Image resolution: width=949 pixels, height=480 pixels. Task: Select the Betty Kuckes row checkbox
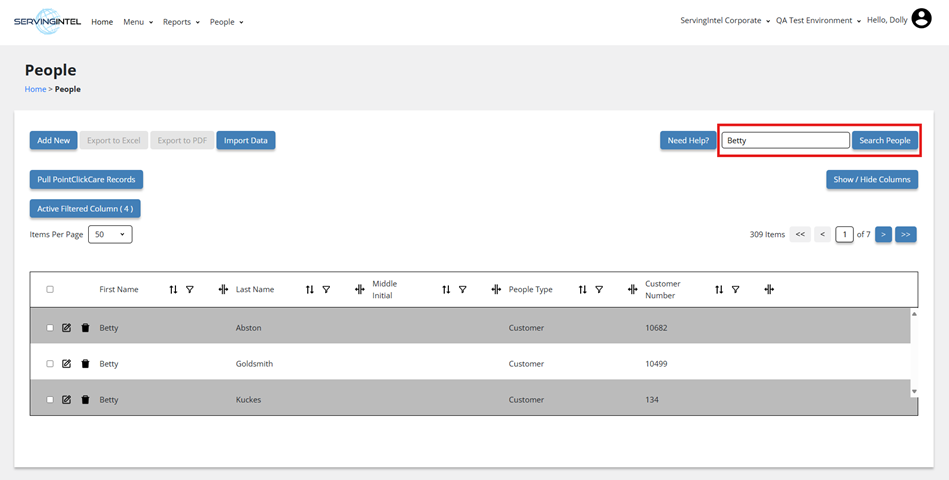tap(50, 400)
